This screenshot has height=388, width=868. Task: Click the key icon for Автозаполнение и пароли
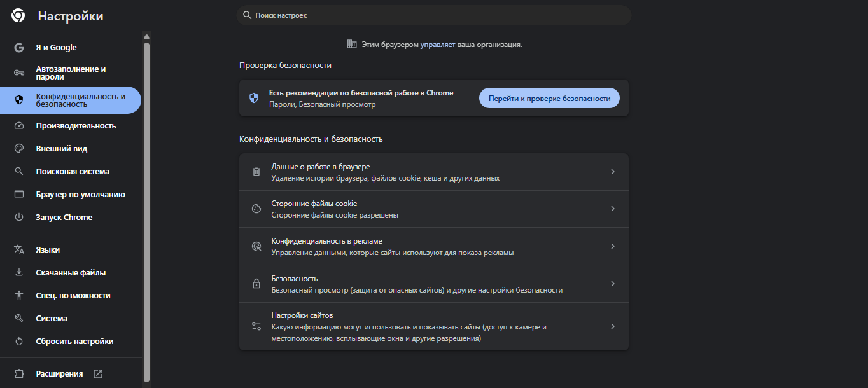click(x=19, y=73)
